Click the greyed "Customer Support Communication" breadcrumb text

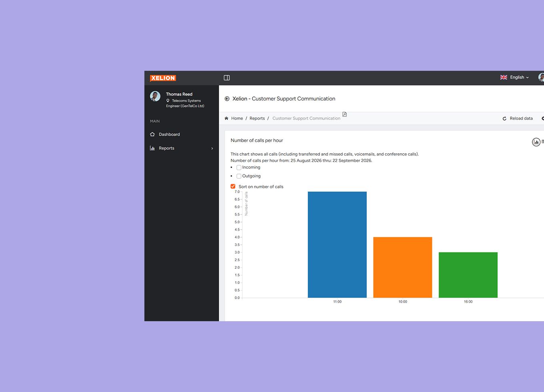point(306,118)
